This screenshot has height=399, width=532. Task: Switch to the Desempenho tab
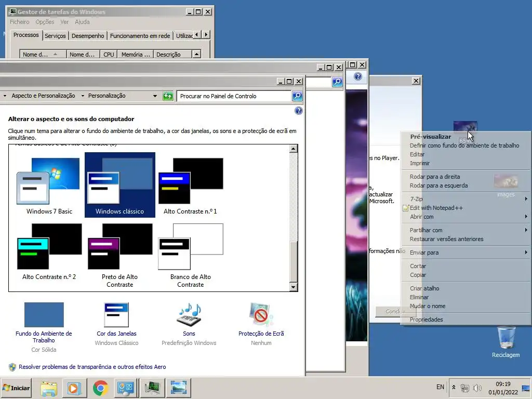pos(88,36)
